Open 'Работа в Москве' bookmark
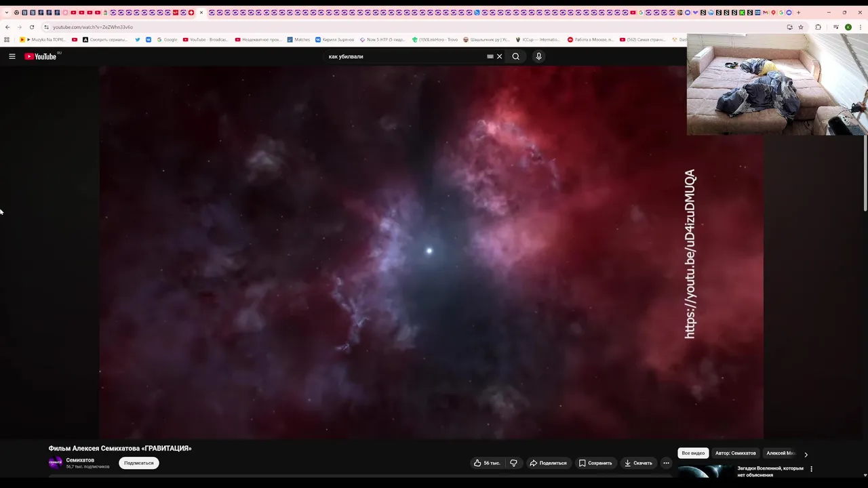The width and height of the screenshot is (868, 488). click(591, 39)
